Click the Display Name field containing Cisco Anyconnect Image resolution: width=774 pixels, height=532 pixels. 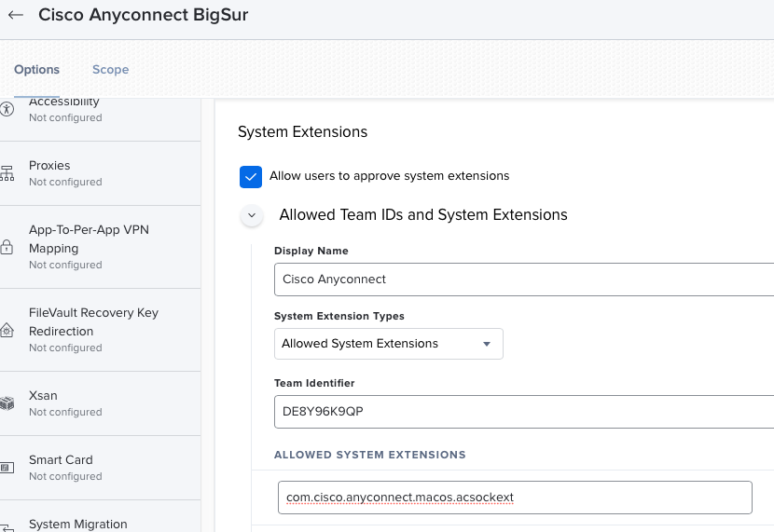coord(524,280)
